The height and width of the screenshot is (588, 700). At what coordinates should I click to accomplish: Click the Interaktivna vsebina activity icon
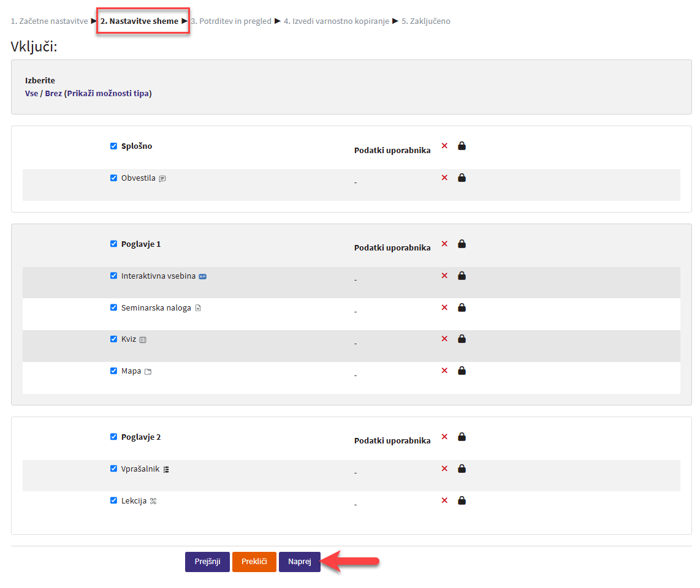(x=203, y=276)
